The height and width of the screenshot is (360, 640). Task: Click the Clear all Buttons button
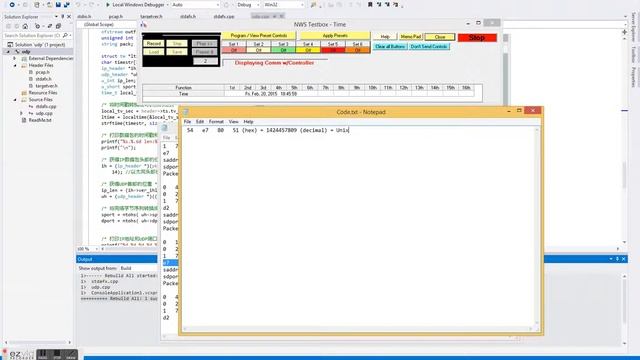[x=390, y=47]
